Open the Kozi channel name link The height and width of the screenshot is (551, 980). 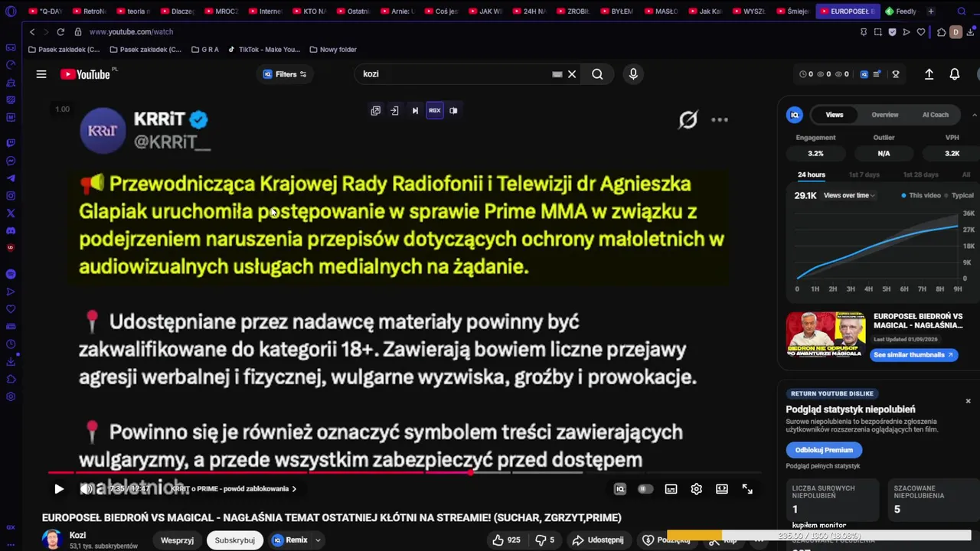[x=77, y=536]
